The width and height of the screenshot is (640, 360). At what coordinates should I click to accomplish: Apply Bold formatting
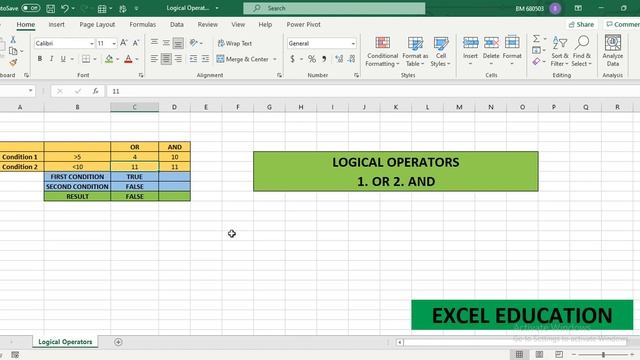click(x=40, y=59)
